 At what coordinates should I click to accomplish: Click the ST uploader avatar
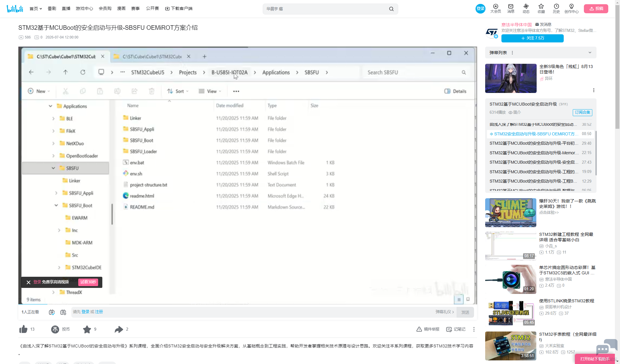coord(492,32)
